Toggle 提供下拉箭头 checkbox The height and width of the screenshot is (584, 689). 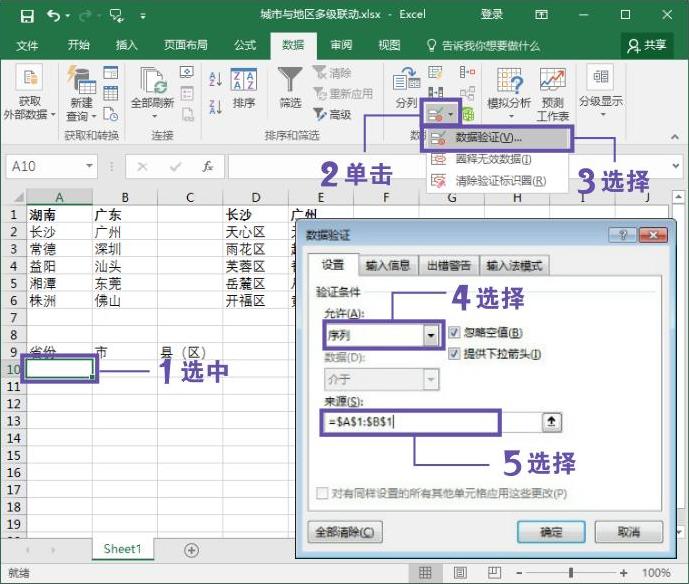tap(455, 354)
